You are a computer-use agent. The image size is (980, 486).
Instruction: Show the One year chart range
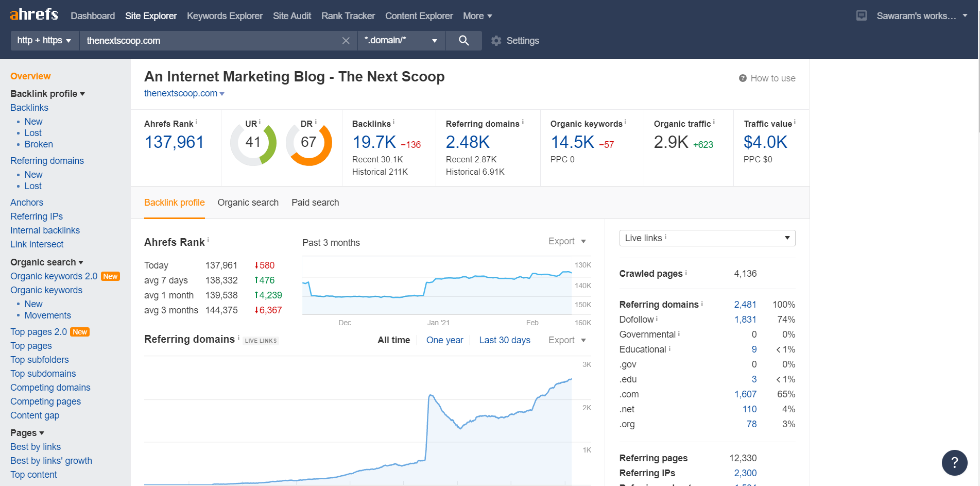pos(444,340)
